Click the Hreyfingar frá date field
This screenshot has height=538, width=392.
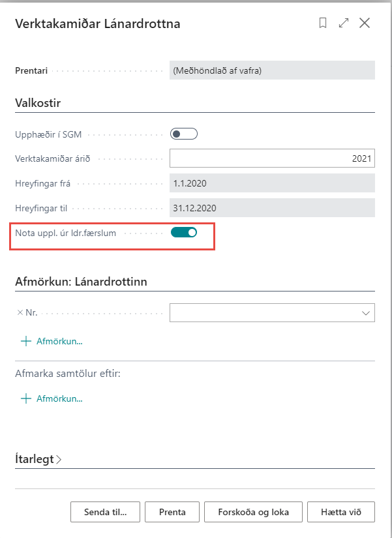pos(271,183)
